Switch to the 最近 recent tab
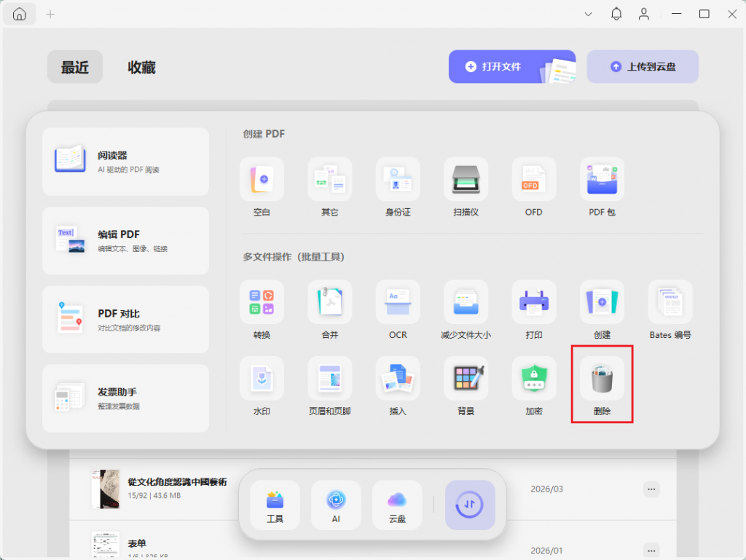Screen dimensions: 746x560 coord(75,67)
